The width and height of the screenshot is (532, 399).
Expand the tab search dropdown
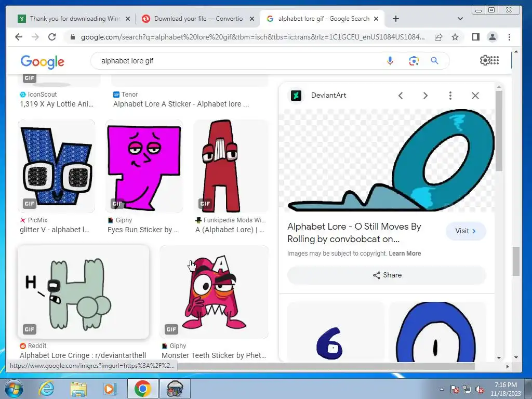pos(460,19)
